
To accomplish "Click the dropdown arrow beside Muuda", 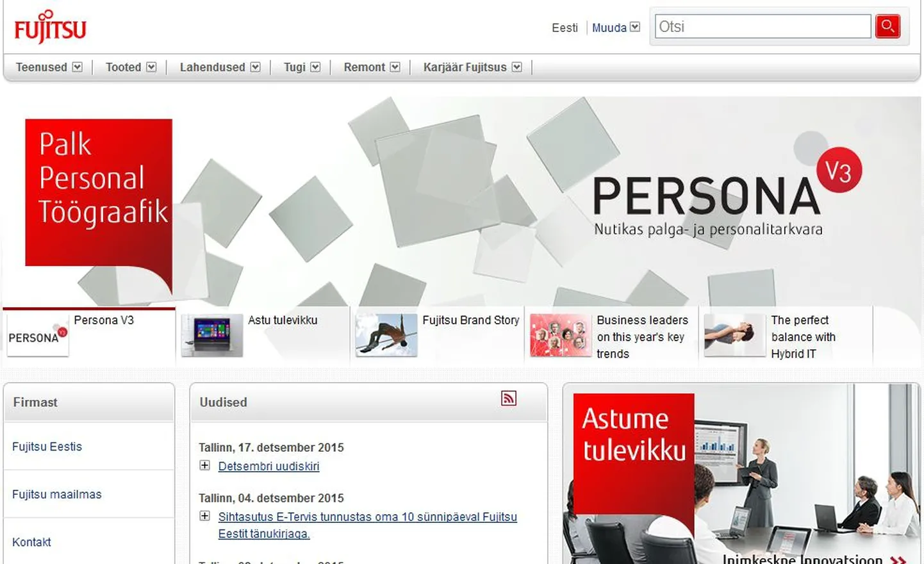I will coord(635,27).
